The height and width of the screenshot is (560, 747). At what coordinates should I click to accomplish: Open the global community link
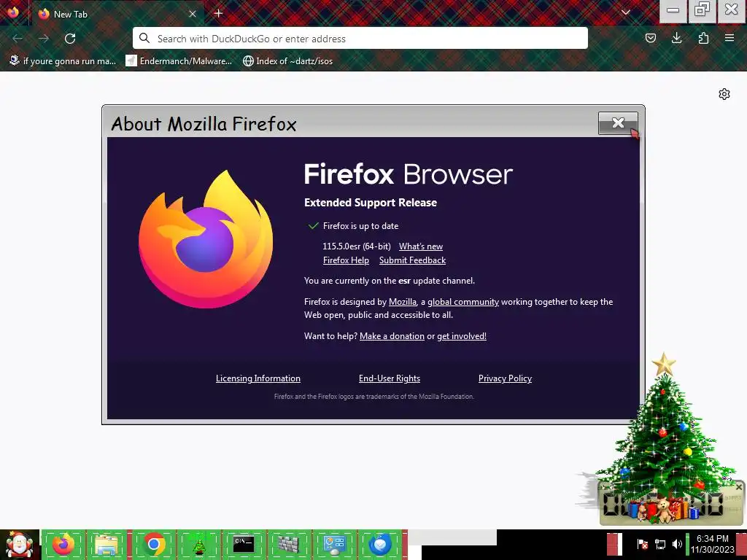coord(463,301)
